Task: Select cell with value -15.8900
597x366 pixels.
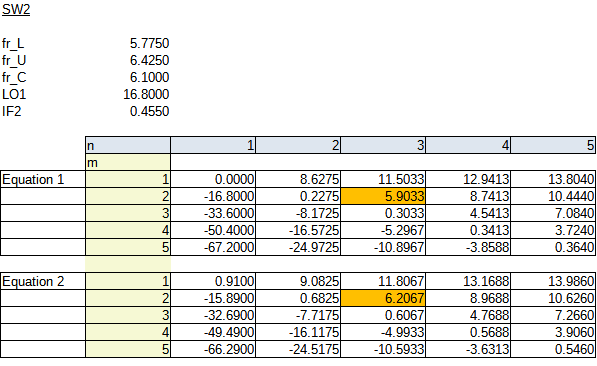Action: 213,298
